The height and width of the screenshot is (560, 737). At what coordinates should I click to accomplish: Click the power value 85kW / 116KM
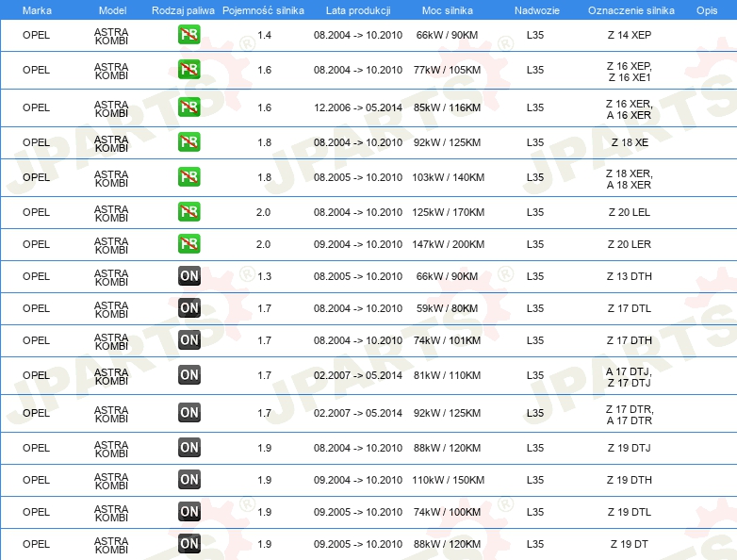(x=447, y=107)
